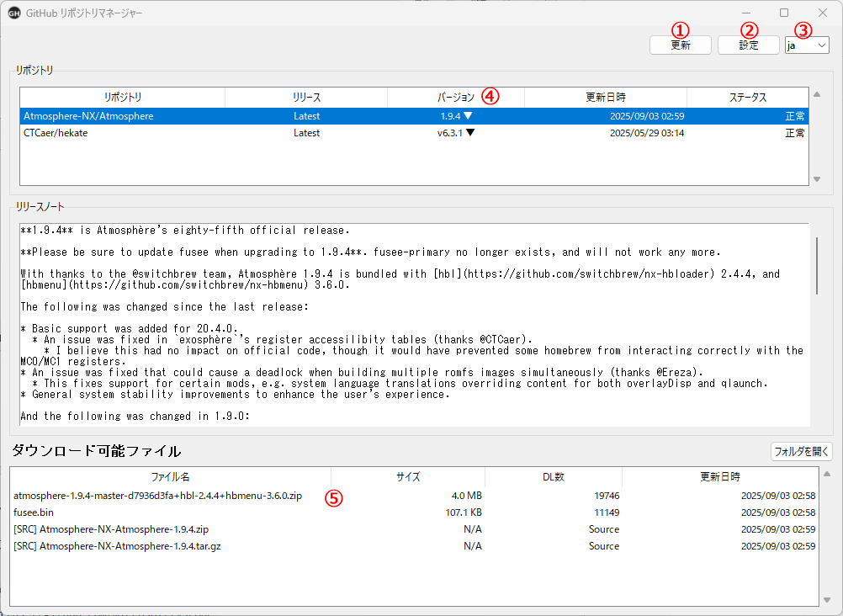This screenshot has width=843, height=616.
Task: Select the Atmosphere-NX/Atmosphere repository row
Action: (414, 116)
